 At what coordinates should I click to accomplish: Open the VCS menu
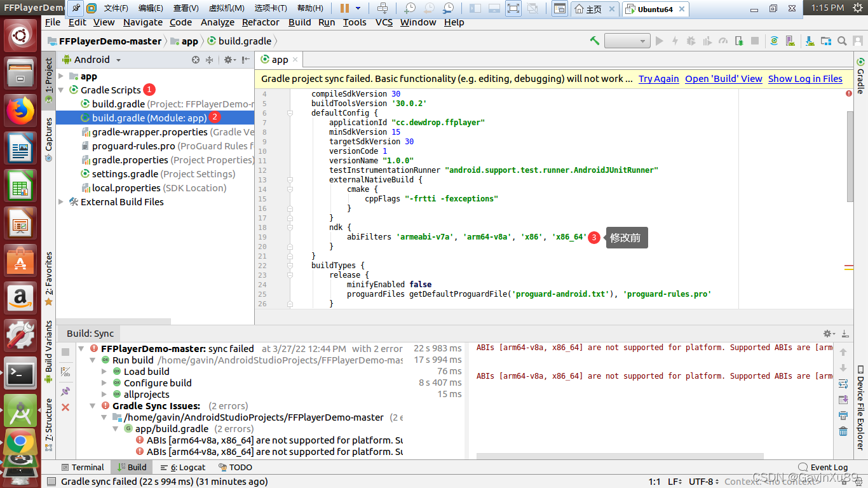coord(384,22)
